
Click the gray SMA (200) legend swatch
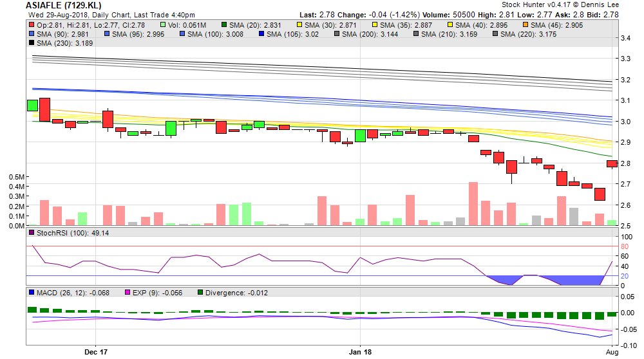click(x=337, y=33)
